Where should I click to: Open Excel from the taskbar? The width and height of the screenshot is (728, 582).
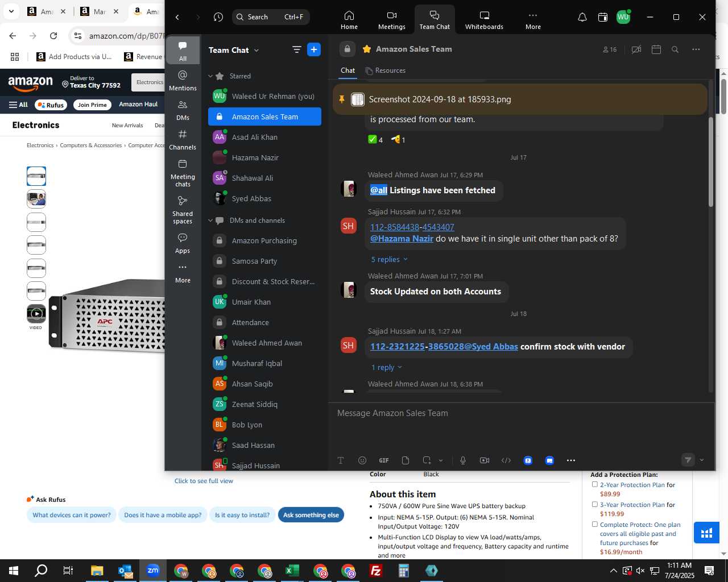pos(292,571)
